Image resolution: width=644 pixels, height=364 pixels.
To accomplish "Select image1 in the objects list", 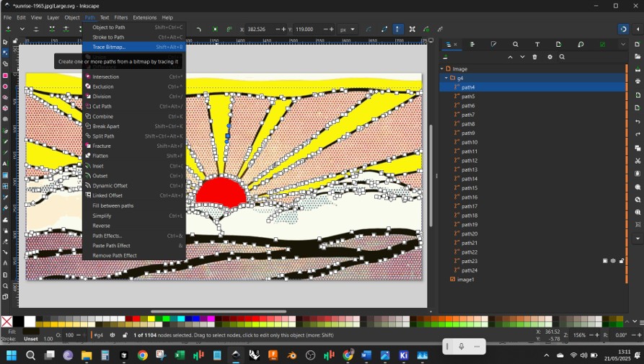I will pyautogui.click(x=466, y=280).
